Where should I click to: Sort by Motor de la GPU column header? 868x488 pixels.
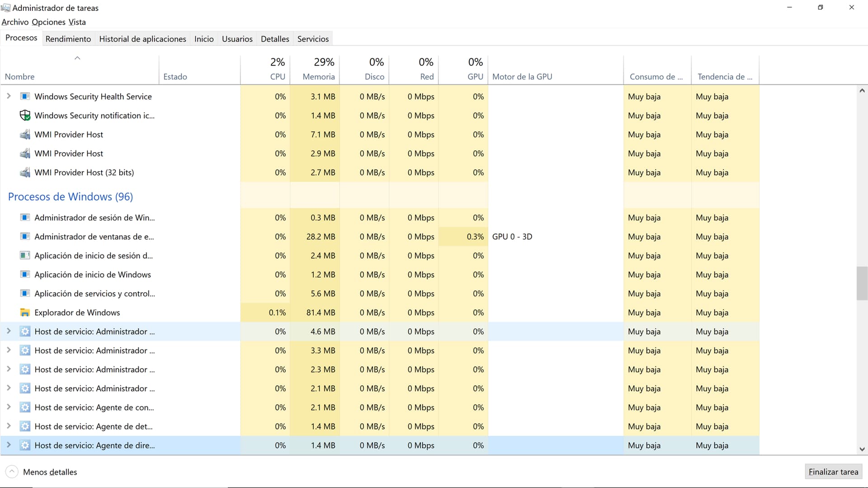pyautogui.click(x=556, y=70)
